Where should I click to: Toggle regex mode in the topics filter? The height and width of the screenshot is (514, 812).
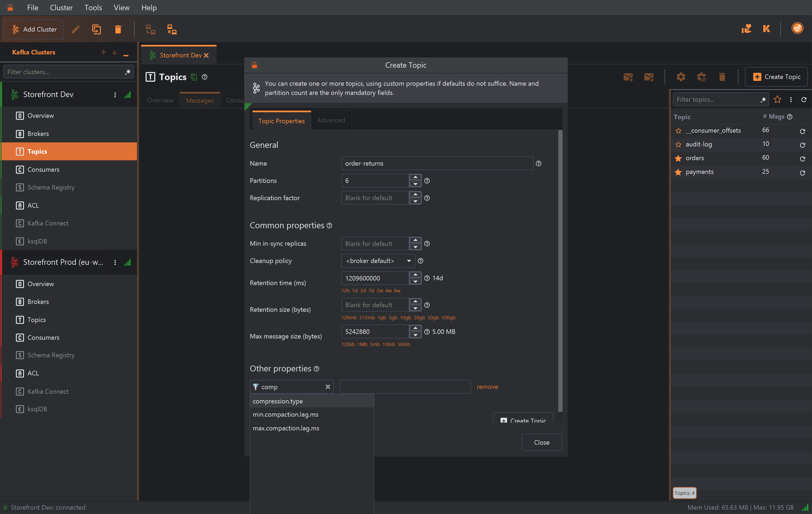point(763,100)
